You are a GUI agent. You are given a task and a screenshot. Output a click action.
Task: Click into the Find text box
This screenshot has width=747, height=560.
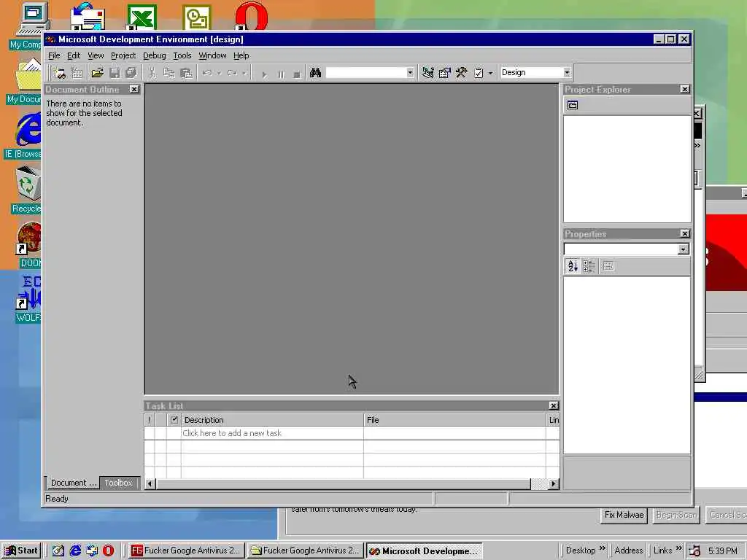pos(366,73)
